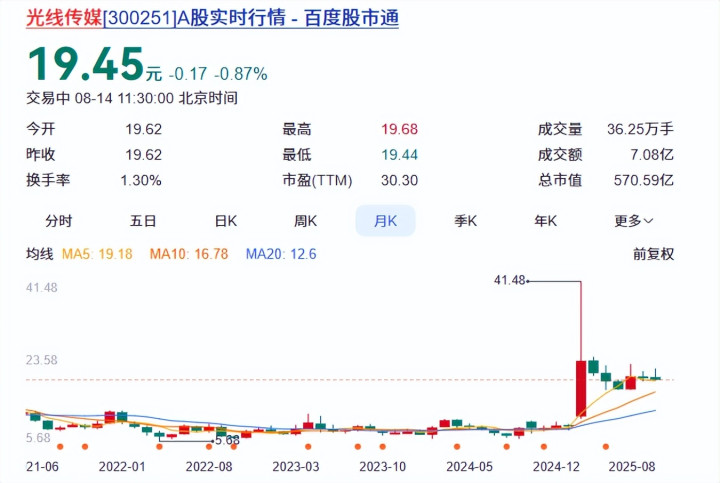The width and height of the screenshot is (720, 483).
Task: Switch to the 周K chart tab
Action: (x=305, y=221)
